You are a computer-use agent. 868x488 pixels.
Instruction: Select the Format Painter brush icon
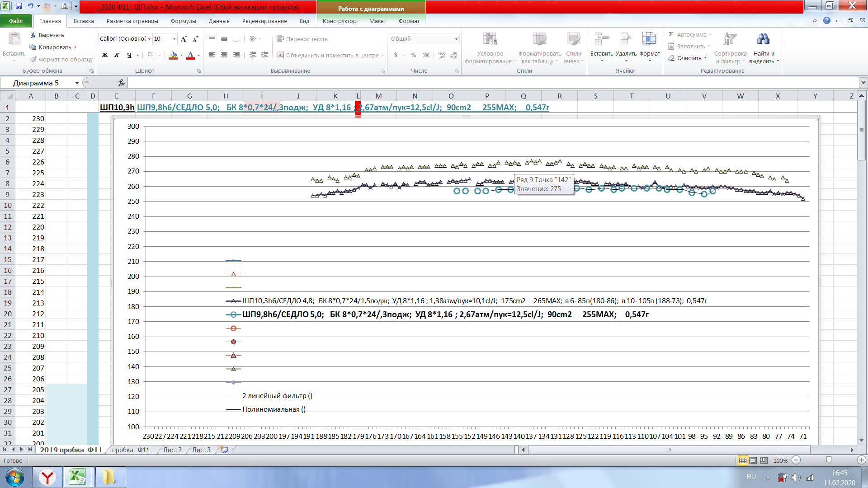(x=33, y=59)
